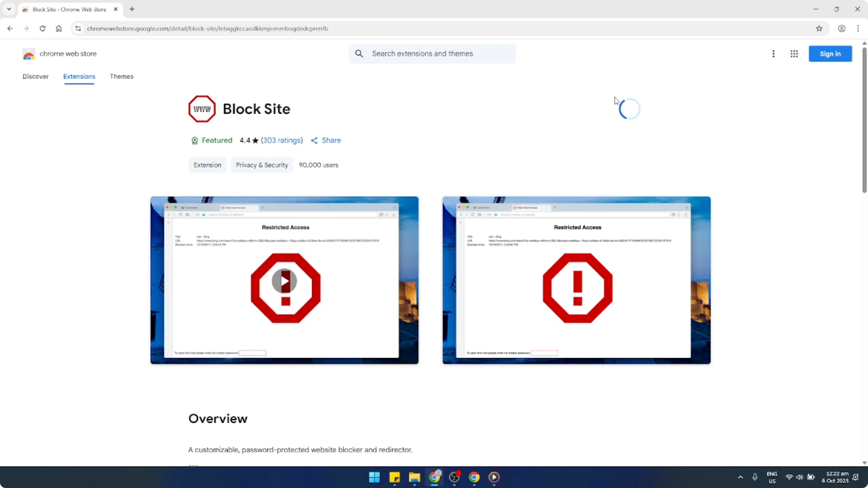The width and height of the screenshot is (868, 488).
Task: Click the address bar URL
Action: 208,29
